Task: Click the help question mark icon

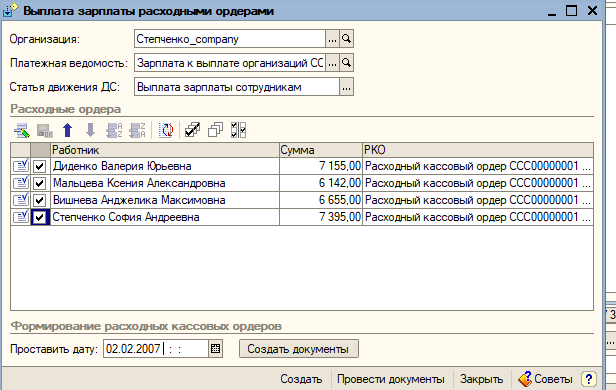Action: click(588, 379)
